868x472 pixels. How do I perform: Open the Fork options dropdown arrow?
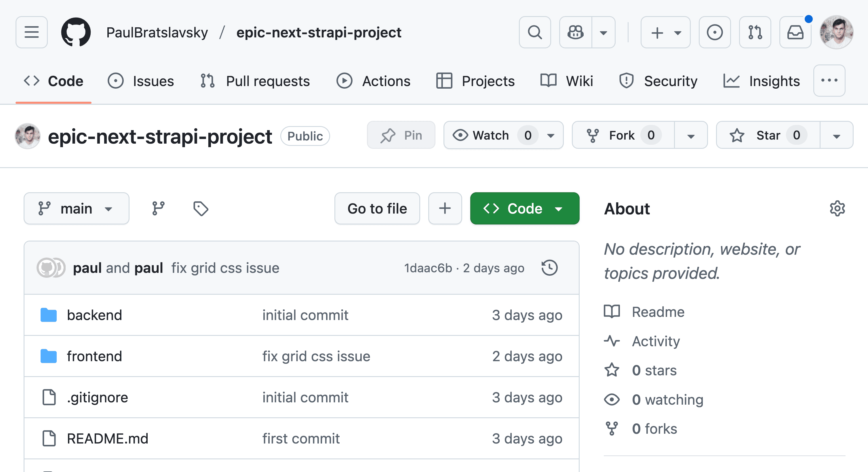click(x=691, y=135)
